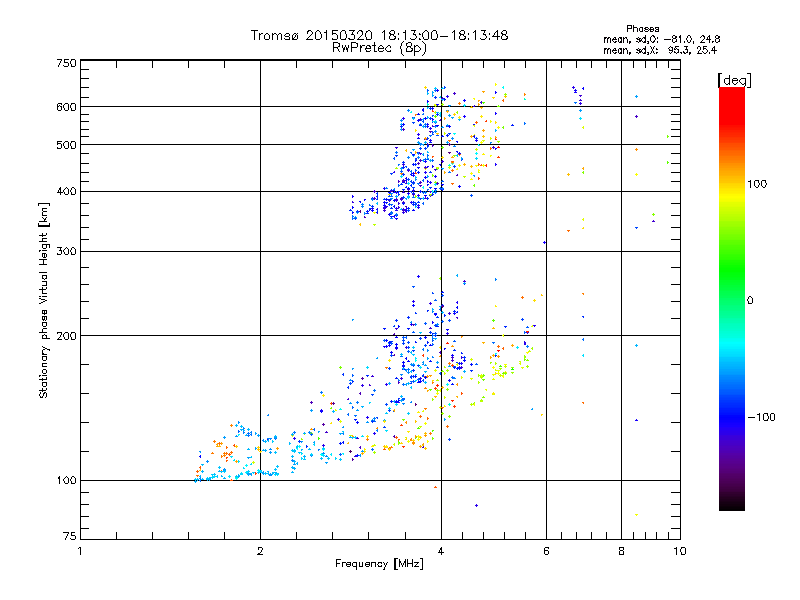The height and width of the screenshot is (600, 800).
Task: Click the "Phases" header text
Action: (643, 29)
